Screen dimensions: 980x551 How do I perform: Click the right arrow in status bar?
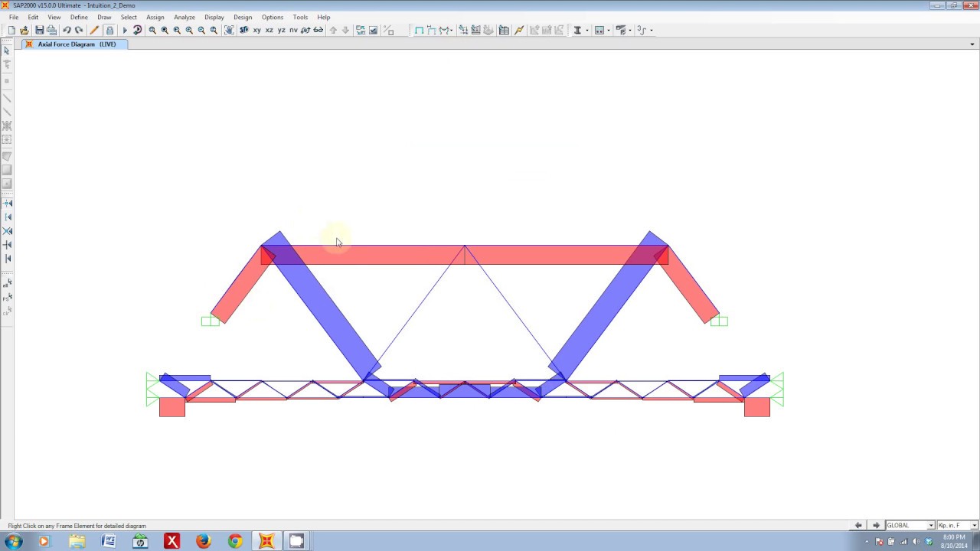(877, 526)
